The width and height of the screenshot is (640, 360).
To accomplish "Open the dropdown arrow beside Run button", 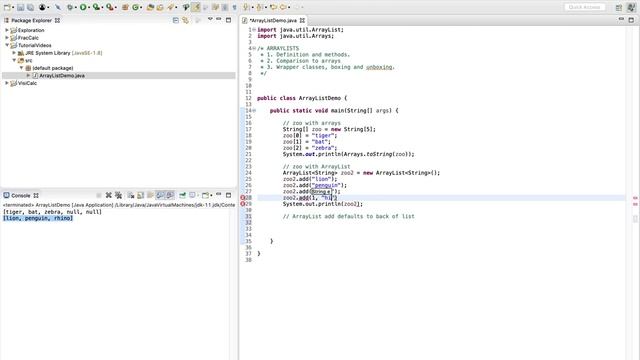I will 89,7.
